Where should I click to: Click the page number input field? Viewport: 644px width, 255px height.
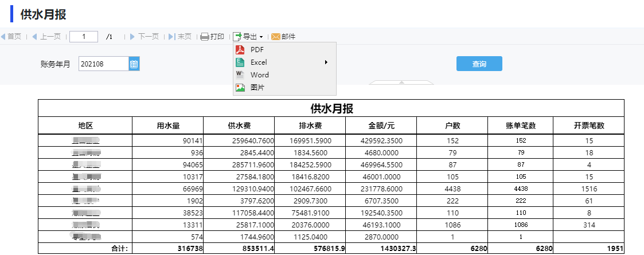[x=84, y=37]
